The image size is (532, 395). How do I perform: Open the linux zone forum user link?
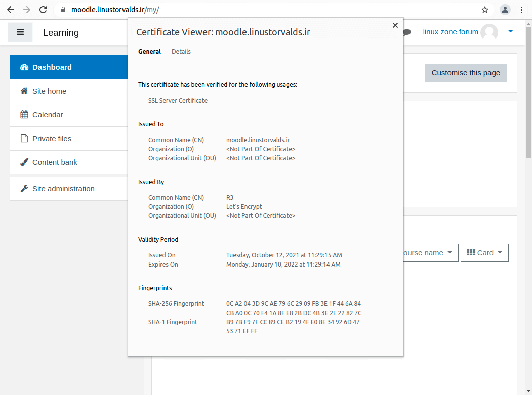click(x=450, y=32)
